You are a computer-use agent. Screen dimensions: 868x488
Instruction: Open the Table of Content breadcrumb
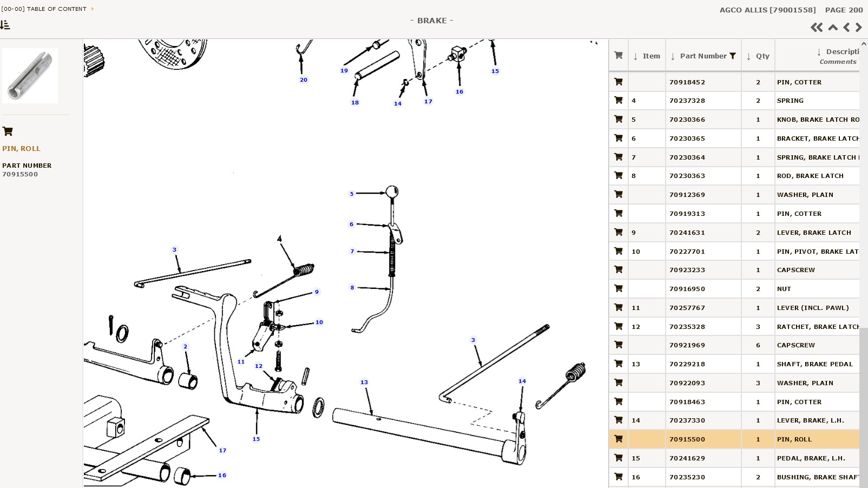point(44,9)
